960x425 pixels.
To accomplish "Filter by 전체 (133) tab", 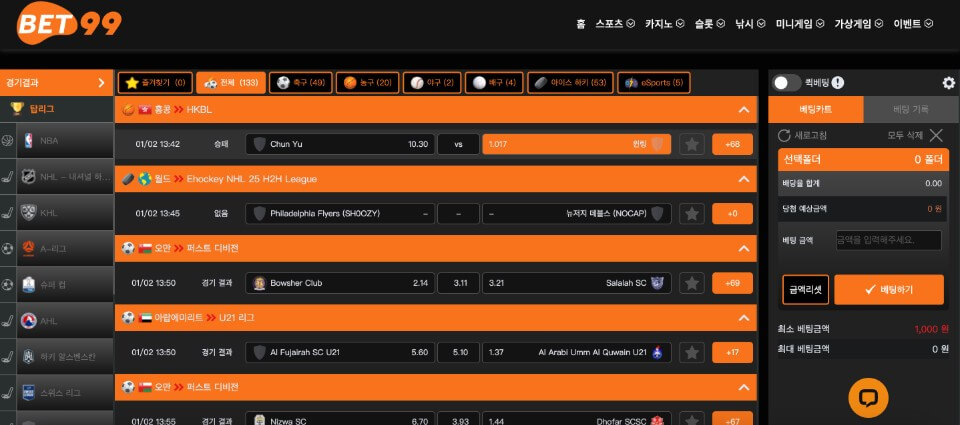I will pyautogui.click(x=231, y=83).
